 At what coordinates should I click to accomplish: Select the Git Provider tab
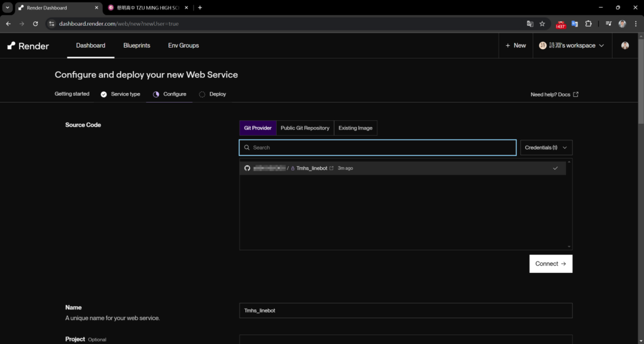coord(257,128)
